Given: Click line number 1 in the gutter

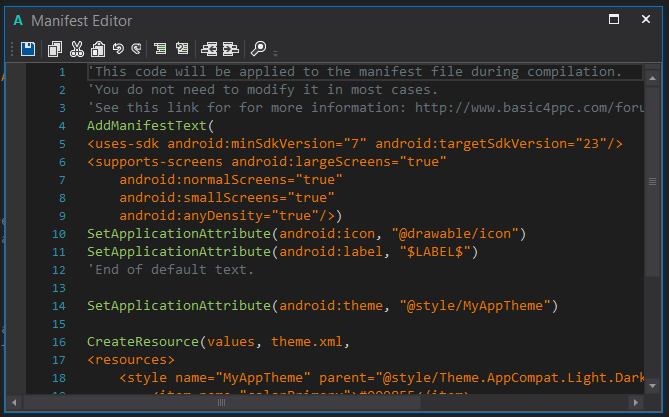Looking at the screenshot, I should click(62, 72).
